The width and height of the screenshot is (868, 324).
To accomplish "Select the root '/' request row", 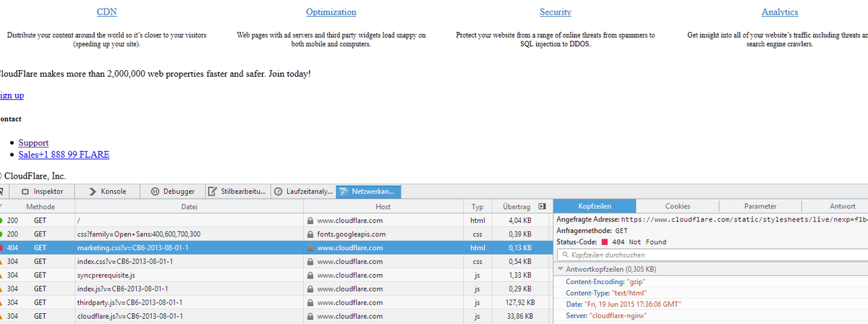I will [276, 221].
